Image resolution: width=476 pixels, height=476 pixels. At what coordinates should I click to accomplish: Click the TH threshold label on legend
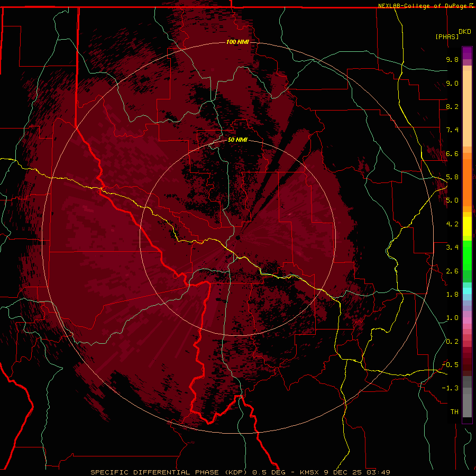(x=454, y=412)
